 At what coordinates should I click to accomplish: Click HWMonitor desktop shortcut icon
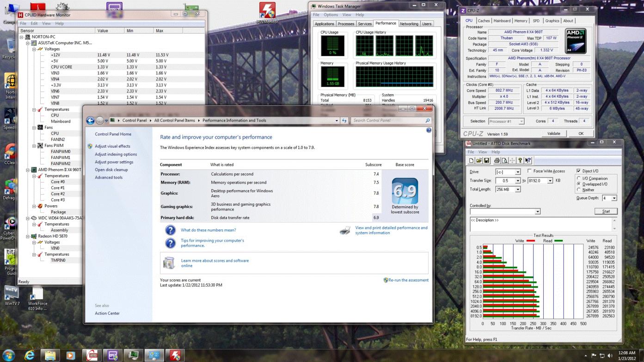(267, 12)
